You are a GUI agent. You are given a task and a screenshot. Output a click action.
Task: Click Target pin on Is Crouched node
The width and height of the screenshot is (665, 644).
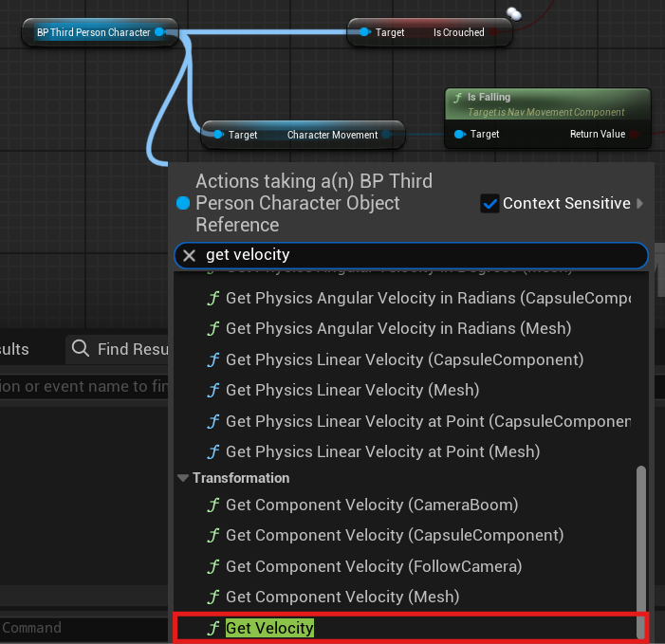364,32
